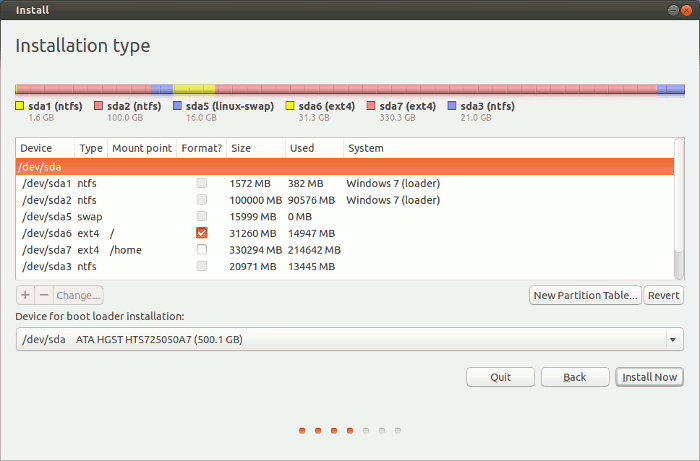Click the plus icon to add a partition
The width and height of the screenshot is (700, 461).
click(25, 295)
